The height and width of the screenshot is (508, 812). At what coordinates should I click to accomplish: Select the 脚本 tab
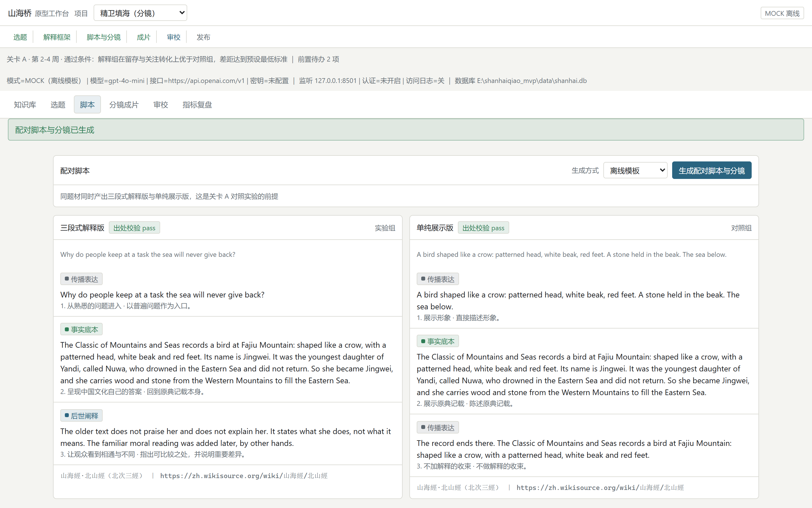pyautogui.click(x=87, y=104)
